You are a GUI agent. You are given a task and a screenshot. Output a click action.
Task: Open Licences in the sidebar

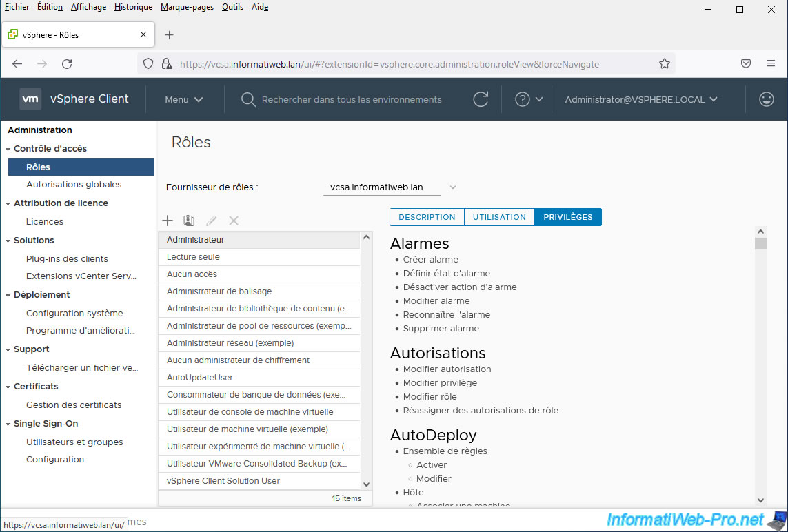coord(45,221)
